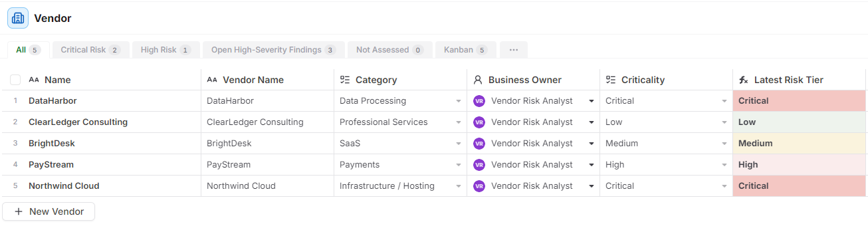Click Vendor Name cell reading Northwind Cloud
The width and height of the screenshot is (868, 250).
(x=268, y=186)
